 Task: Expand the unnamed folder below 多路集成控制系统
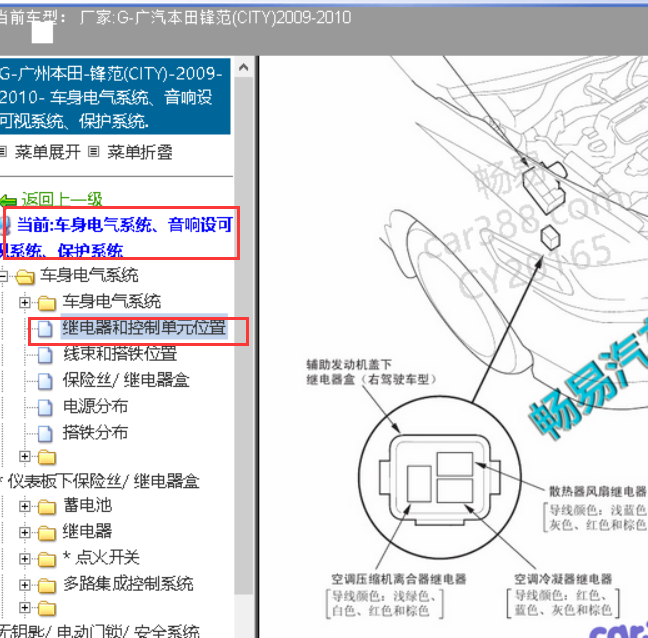click(x=24, y=607)
